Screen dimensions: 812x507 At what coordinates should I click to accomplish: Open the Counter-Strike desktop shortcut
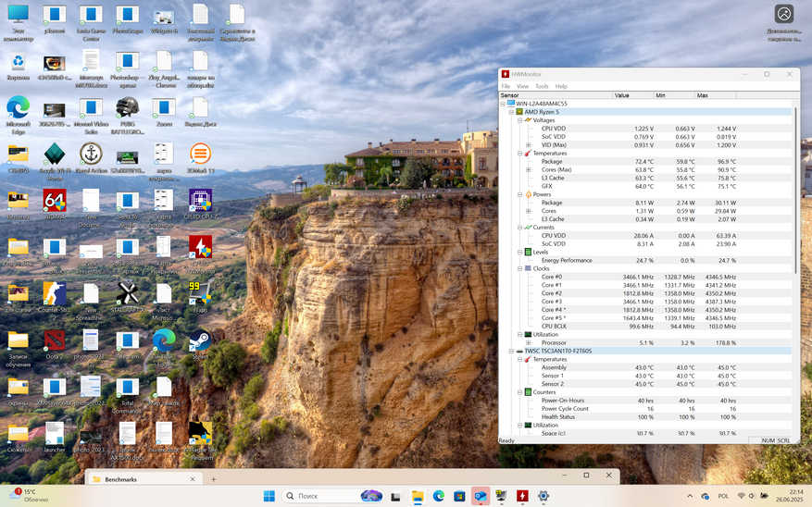point(55,294)
